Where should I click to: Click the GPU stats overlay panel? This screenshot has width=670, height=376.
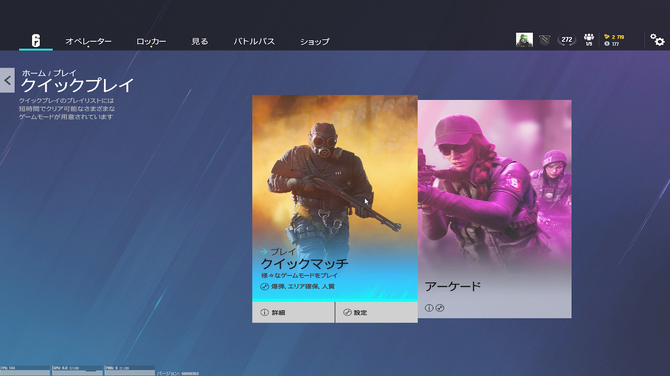pyautogui.click(x=77, y=370)
